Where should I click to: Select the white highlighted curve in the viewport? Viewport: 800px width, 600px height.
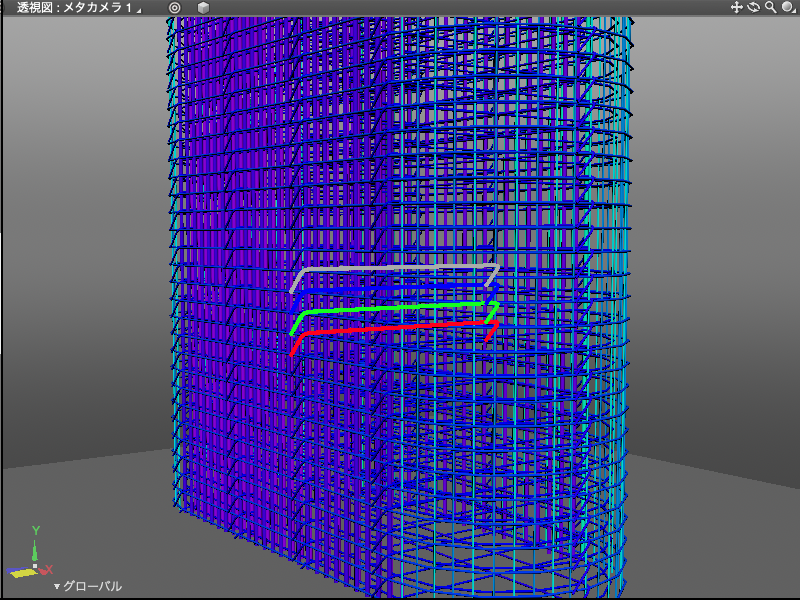point(400,267)
